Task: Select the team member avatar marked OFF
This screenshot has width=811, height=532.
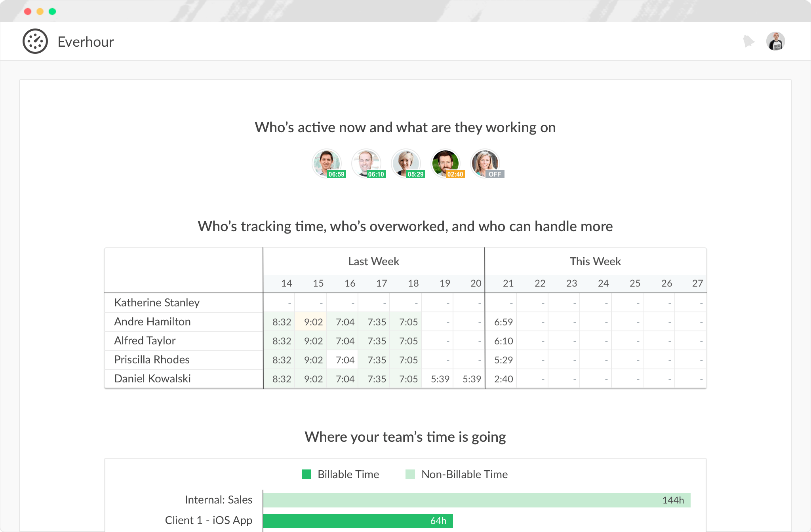Action: tap(485, 163)
